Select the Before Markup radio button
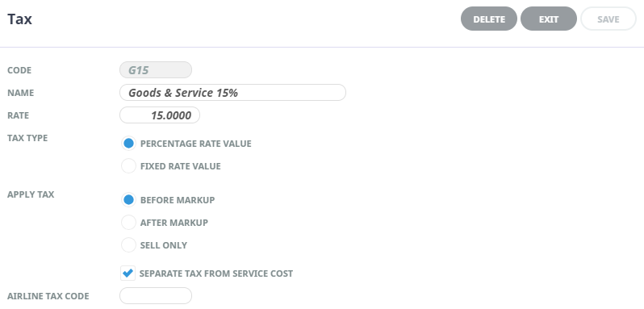The image size is (644, 309). point(128,200)
